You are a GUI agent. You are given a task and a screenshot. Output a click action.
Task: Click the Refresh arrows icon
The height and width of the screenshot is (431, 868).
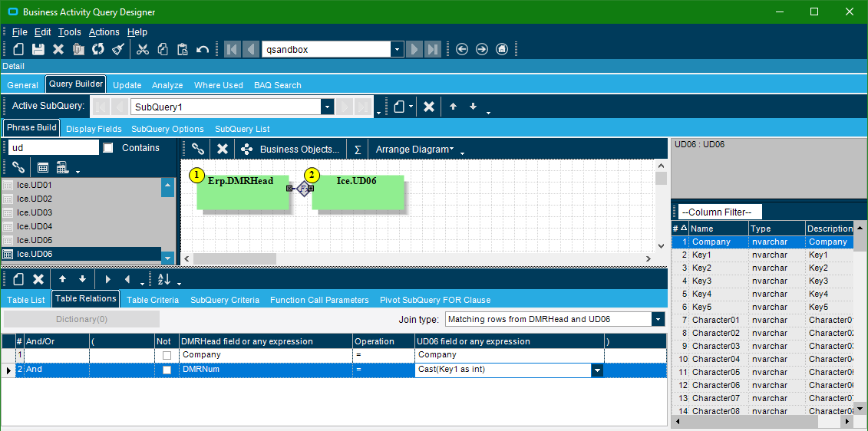point(98,49)
